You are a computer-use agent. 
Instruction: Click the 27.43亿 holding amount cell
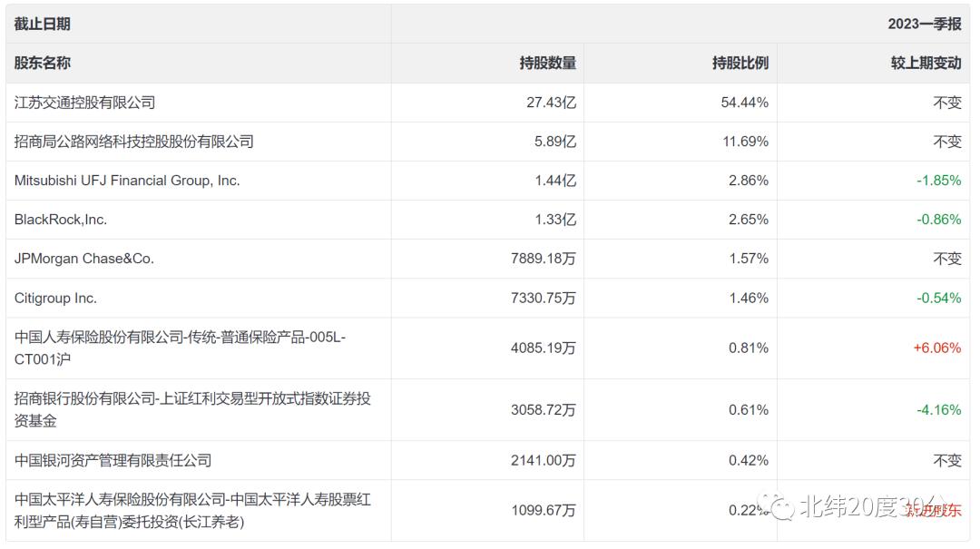pyautogui.click(x=551, y=103)
